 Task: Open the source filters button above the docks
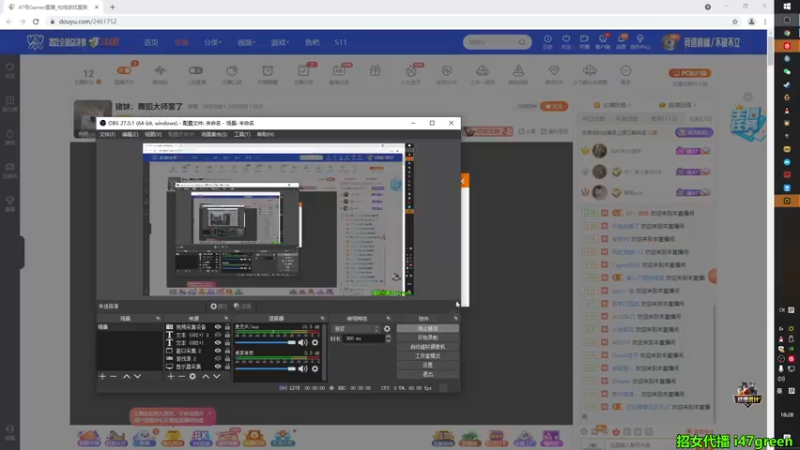[x=242, y=306]
